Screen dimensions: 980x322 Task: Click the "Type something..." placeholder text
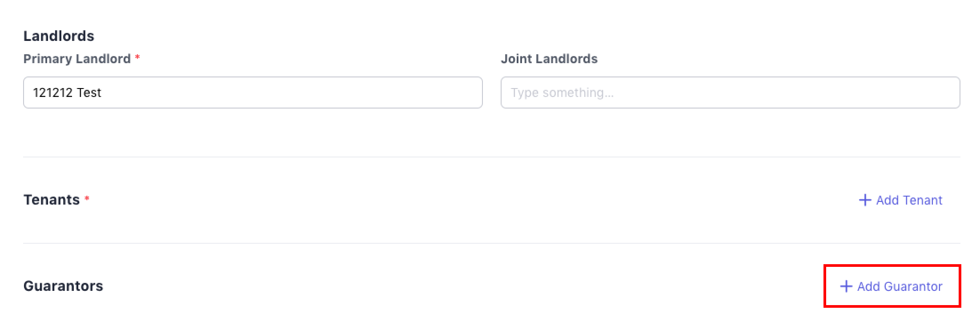tap(562, 93)
